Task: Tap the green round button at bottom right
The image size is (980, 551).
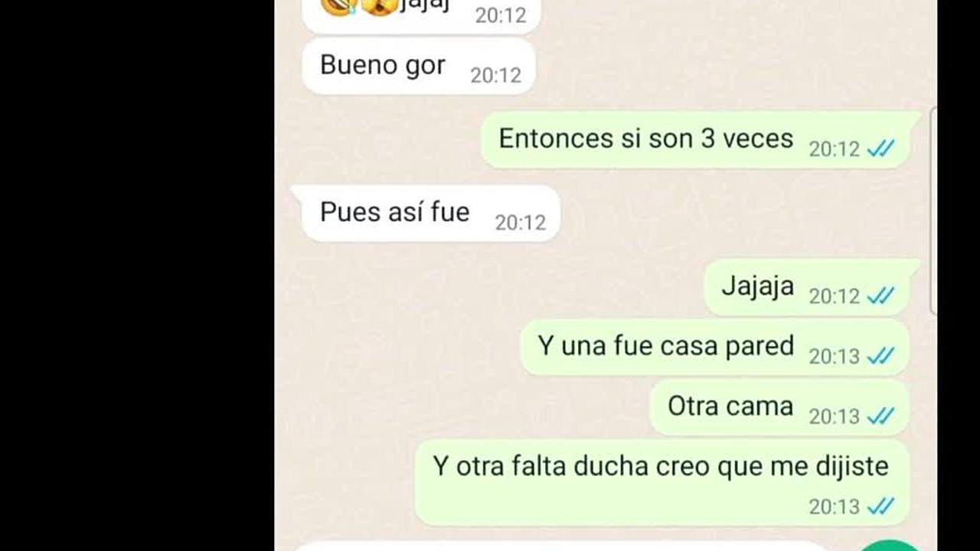Action: pos(890,546)
